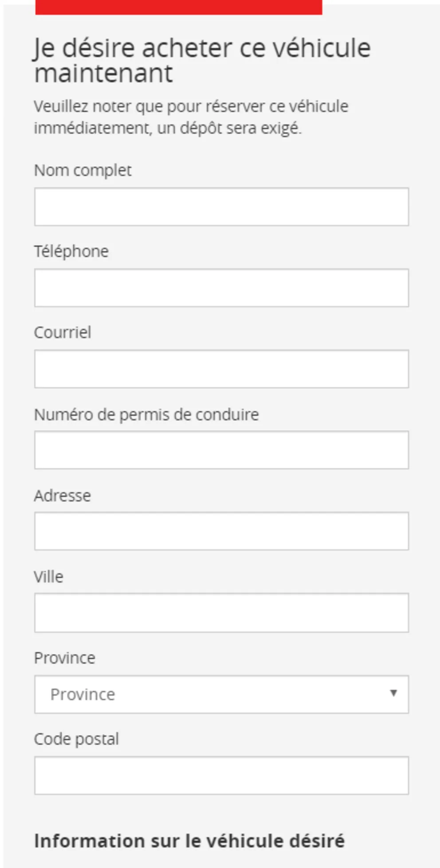The height and width of the screenshot is (868, 440).
Task: Click the "Adresse" field label
Action: [63, 496]
